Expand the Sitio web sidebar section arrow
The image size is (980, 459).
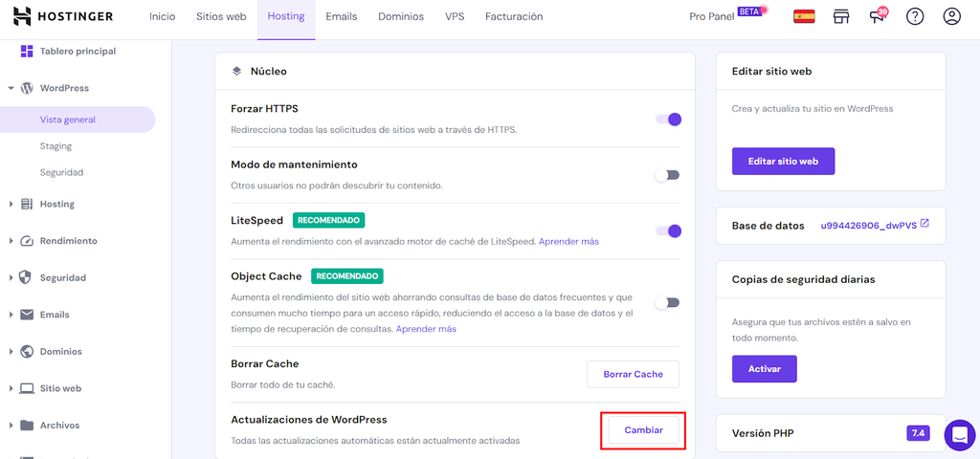point(11,388)
